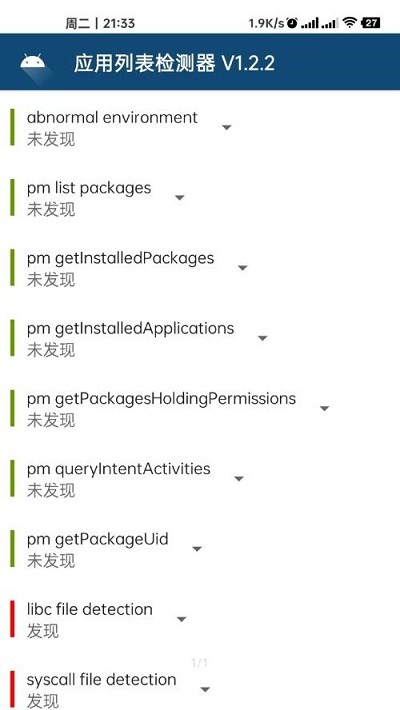This screenshot has height=710, width=400.
Task: Select the pm getPackageUid entry text
Action: pyautogui.click(x=97, y=539)
